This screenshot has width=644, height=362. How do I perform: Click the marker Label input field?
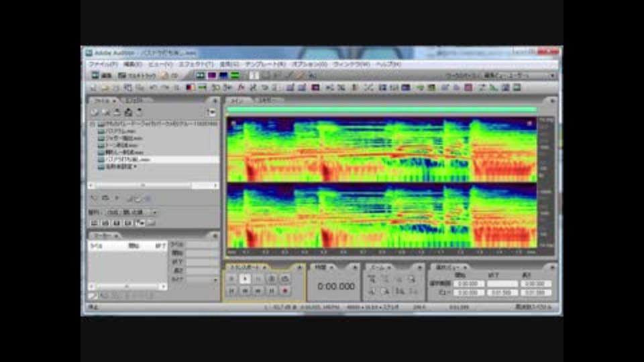201,244
